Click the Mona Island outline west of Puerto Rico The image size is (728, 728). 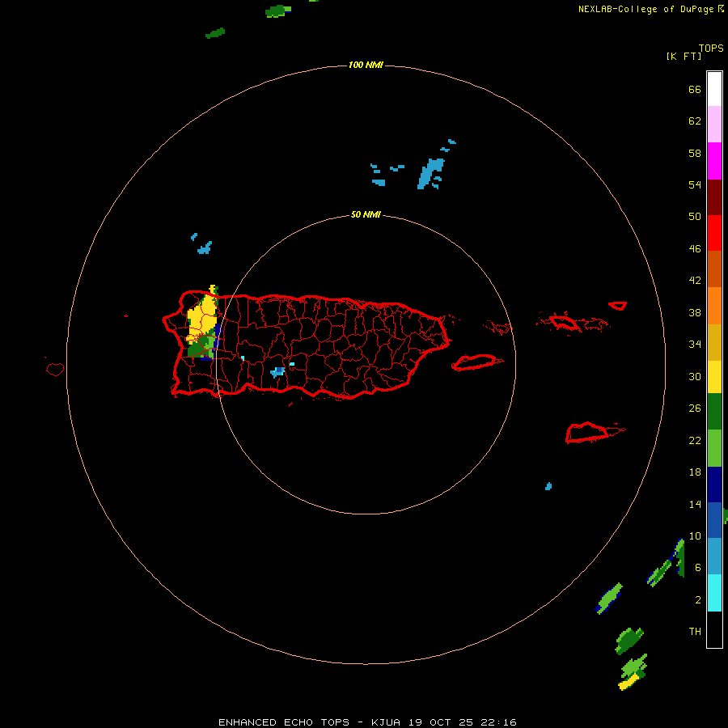pos(55,369)
